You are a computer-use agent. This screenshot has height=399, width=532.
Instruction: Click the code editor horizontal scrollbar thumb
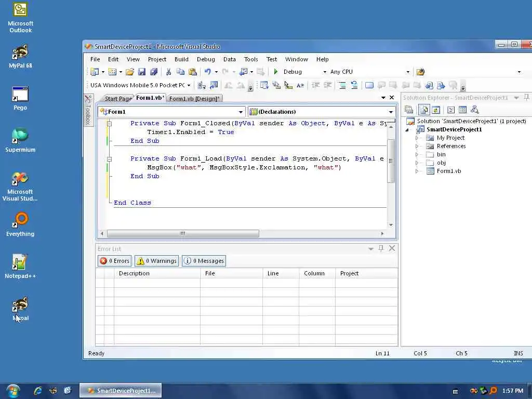(x=183, y=233)
